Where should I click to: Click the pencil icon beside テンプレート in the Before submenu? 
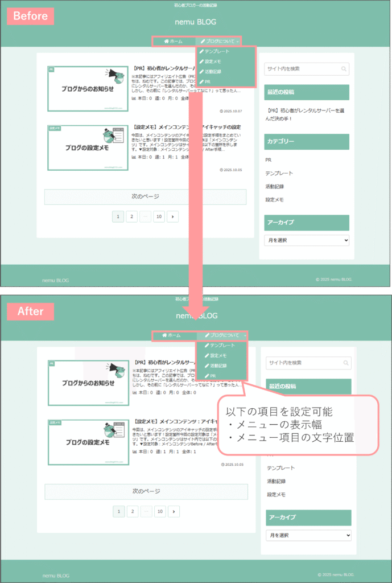201,52
